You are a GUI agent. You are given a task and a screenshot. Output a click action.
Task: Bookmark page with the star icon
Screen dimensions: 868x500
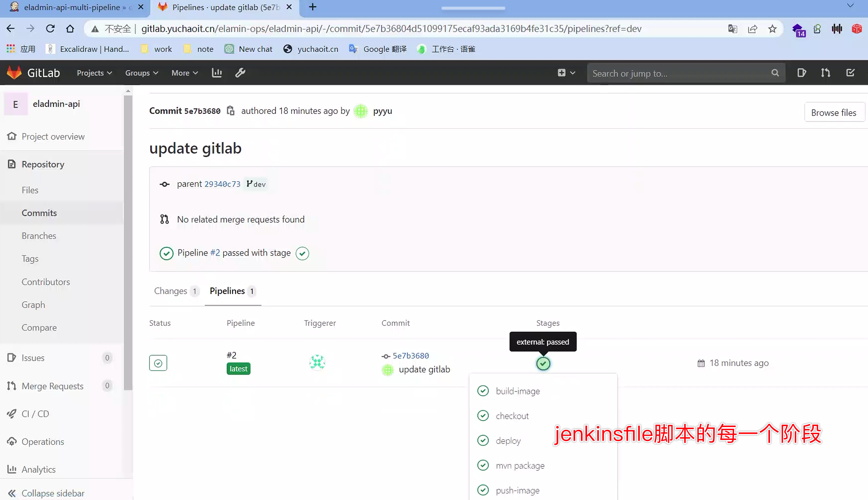tap(772, 29)
